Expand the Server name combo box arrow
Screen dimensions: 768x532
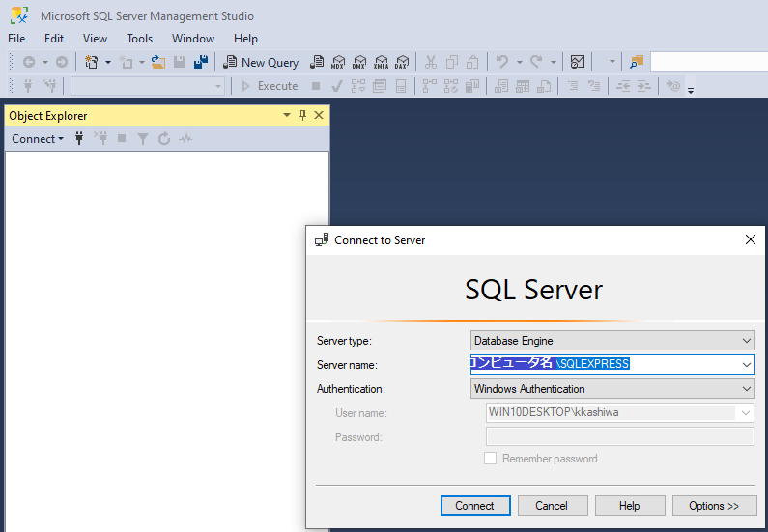(746, 365)
